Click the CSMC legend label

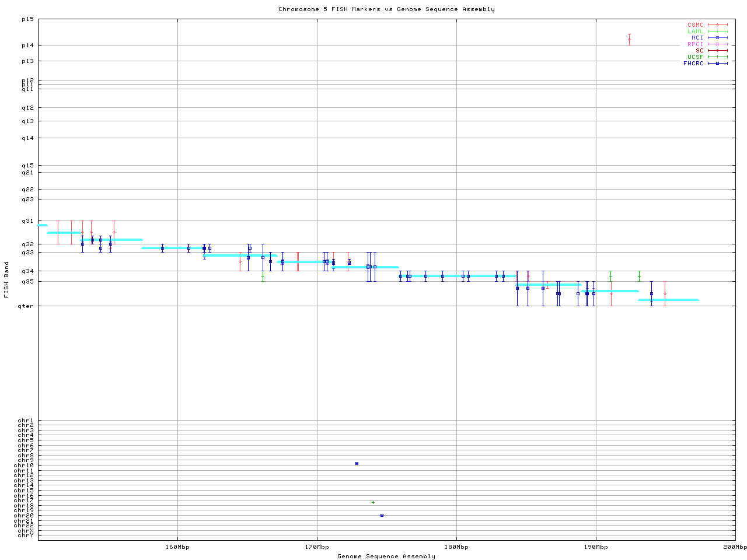tap(695, 25)
